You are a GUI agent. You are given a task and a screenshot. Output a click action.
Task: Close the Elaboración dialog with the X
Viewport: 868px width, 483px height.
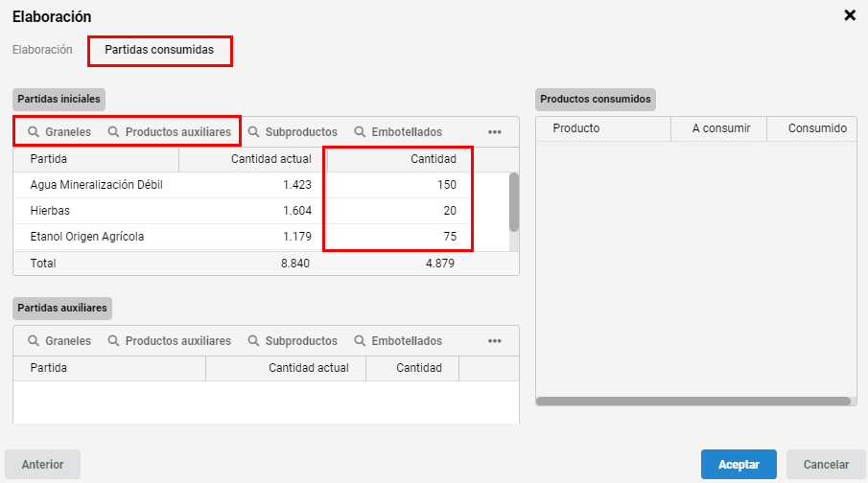[x=850, y=15]
